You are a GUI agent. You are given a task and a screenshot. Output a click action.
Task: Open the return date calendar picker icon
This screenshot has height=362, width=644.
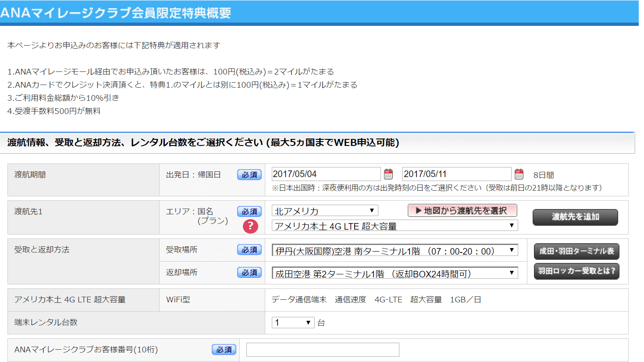519,174
